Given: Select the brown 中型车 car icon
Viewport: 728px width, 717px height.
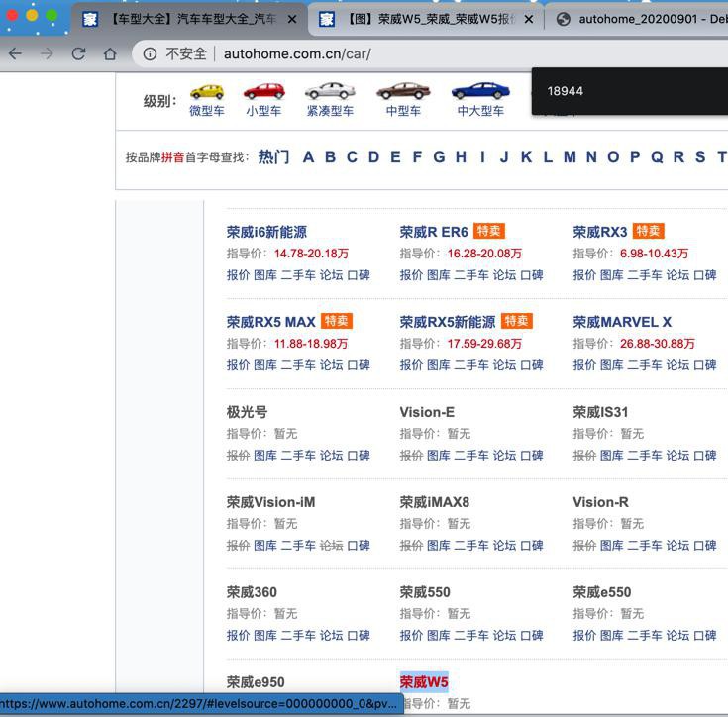Looking at the screenshot, I should (403, 91).
